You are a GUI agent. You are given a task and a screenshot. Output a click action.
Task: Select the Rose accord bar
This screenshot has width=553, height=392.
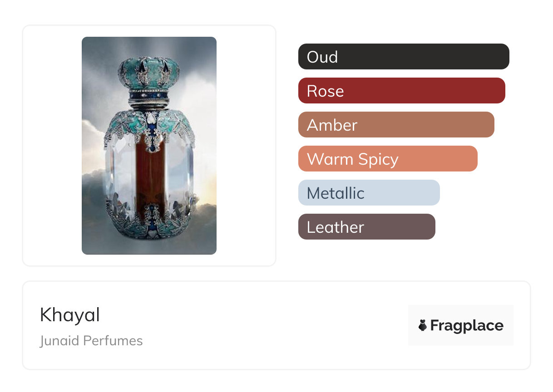[x=401, y=91]
